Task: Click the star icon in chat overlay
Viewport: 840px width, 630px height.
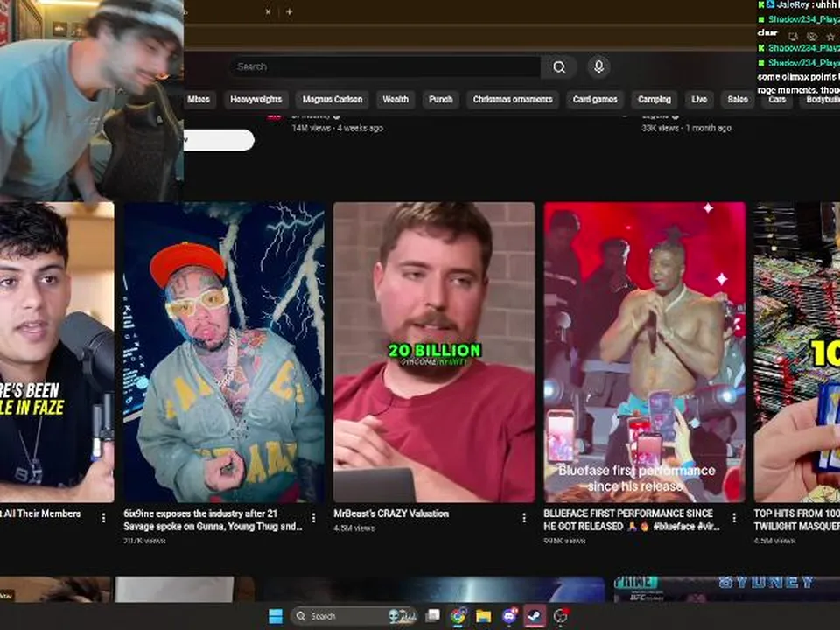Action: click(831, 37)
